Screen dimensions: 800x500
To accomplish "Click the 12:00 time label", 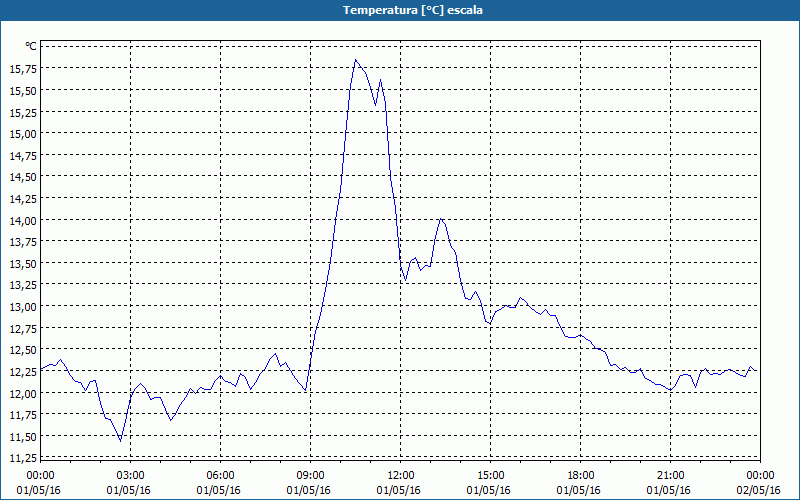I will click(x=401, y=476).
